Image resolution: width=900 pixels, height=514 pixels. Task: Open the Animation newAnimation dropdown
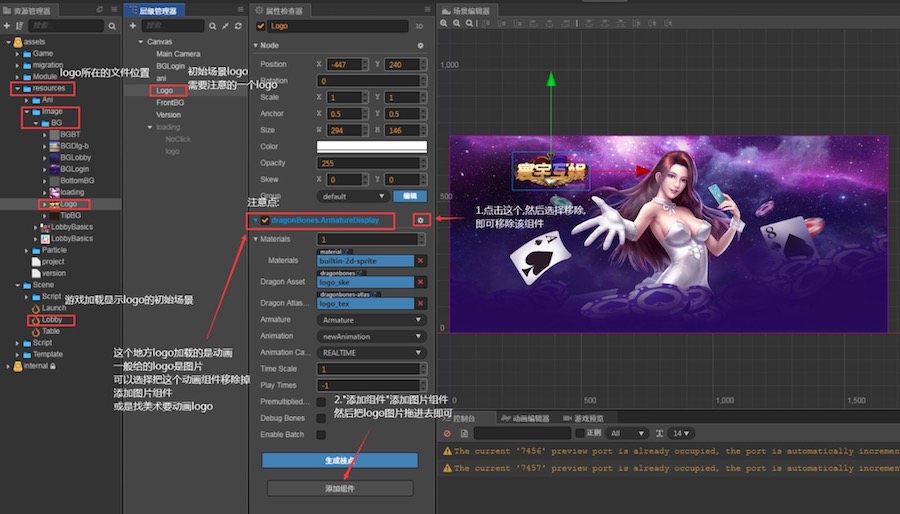pos(371,337)
